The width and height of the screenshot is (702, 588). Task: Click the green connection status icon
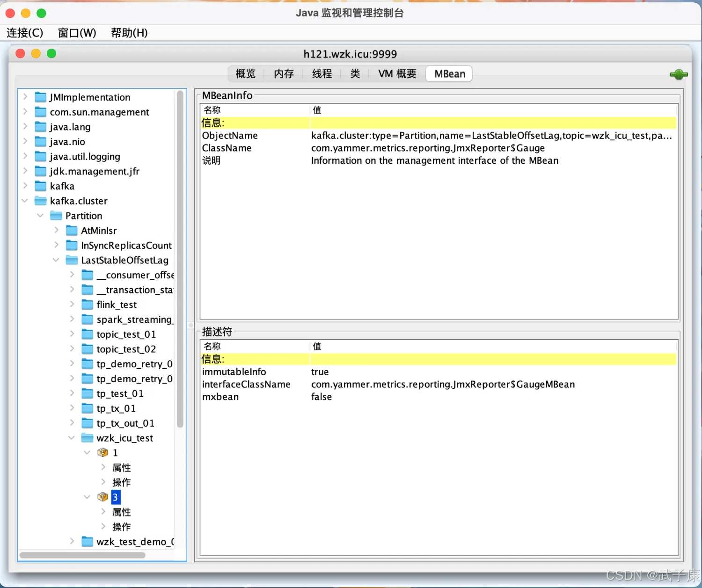tap(679, 74)
